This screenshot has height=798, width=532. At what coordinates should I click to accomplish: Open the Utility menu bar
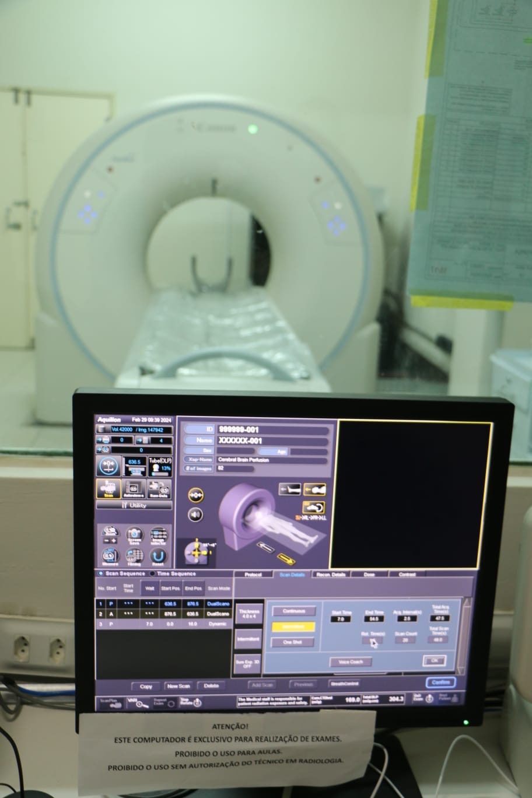(x=134, y=505)
